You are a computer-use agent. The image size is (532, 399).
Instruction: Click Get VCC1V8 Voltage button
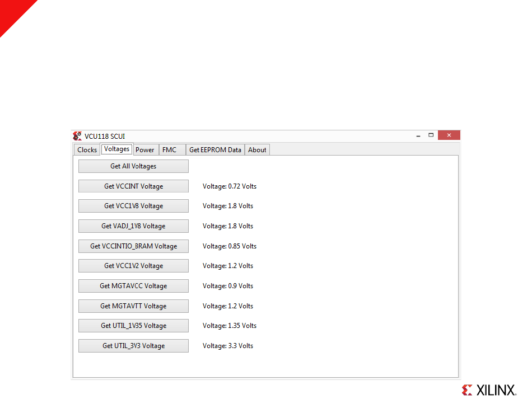(x=133, y=206)
